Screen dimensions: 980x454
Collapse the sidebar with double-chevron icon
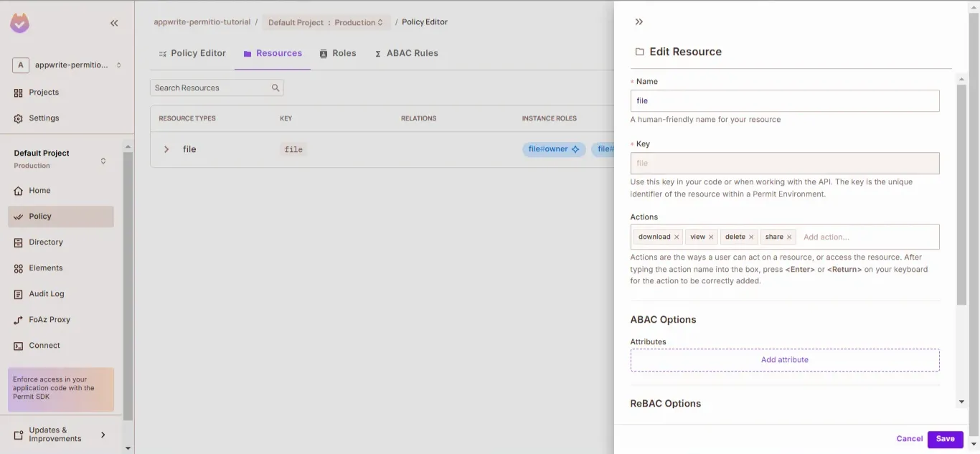[114, 24]
